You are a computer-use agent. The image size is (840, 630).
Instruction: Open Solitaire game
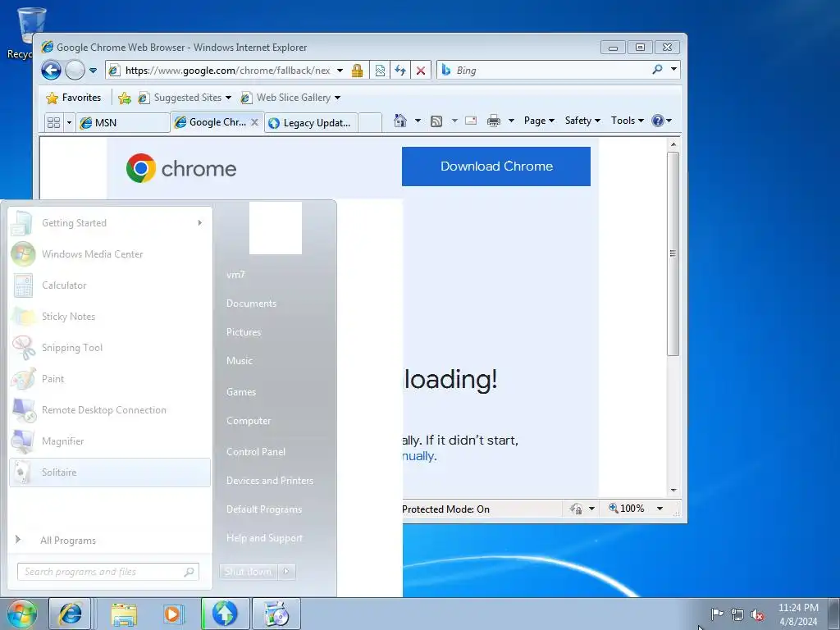(x=110, y=472)
